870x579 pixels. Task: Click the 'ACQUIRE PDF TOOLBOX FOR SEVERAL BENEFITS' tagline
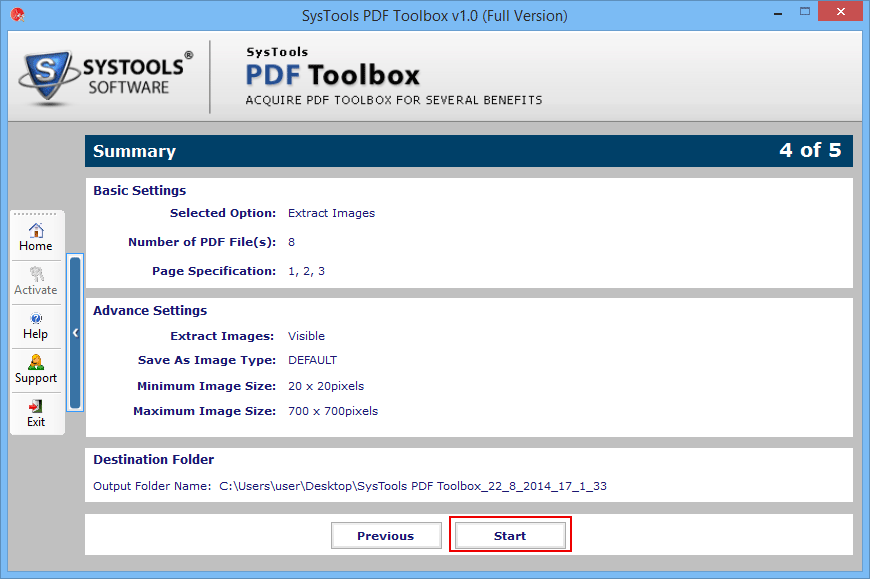pos(394,100)
